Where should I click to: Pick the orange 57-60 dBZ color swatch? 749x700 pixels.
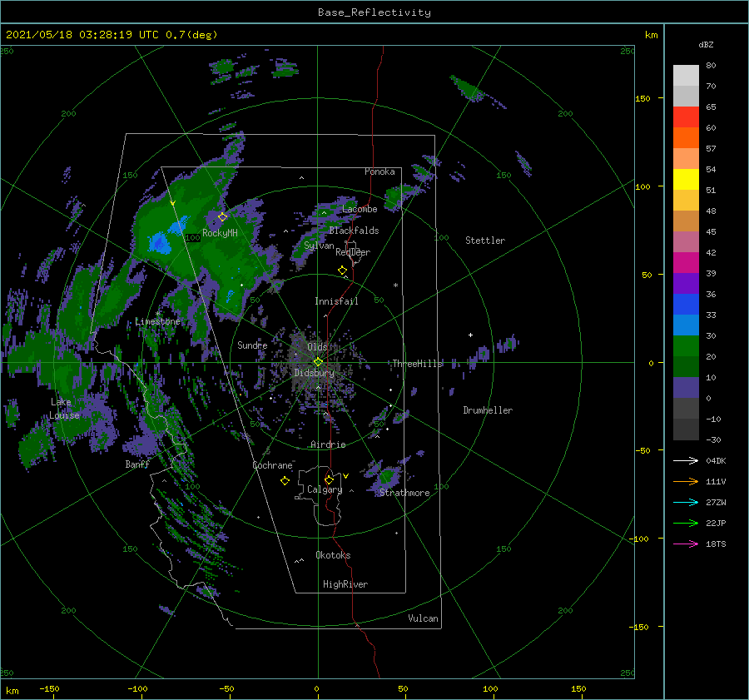point(686,138)
